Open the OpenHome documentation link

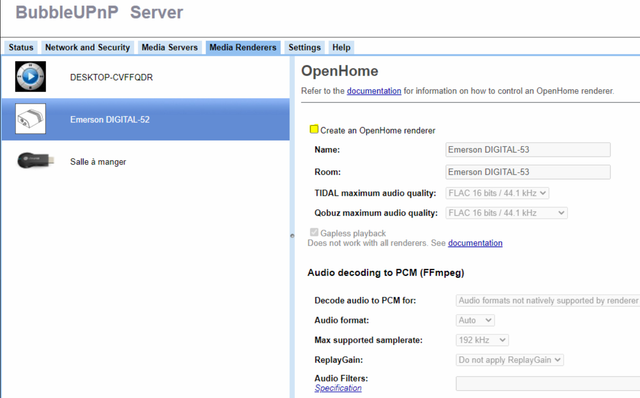tap(374, 91)
